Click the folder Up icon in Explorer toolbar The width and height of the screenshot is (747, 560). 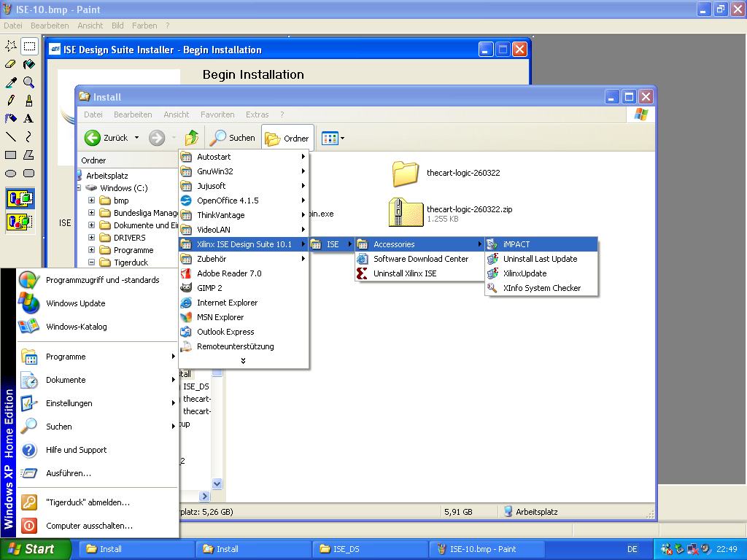coord(192,138)
